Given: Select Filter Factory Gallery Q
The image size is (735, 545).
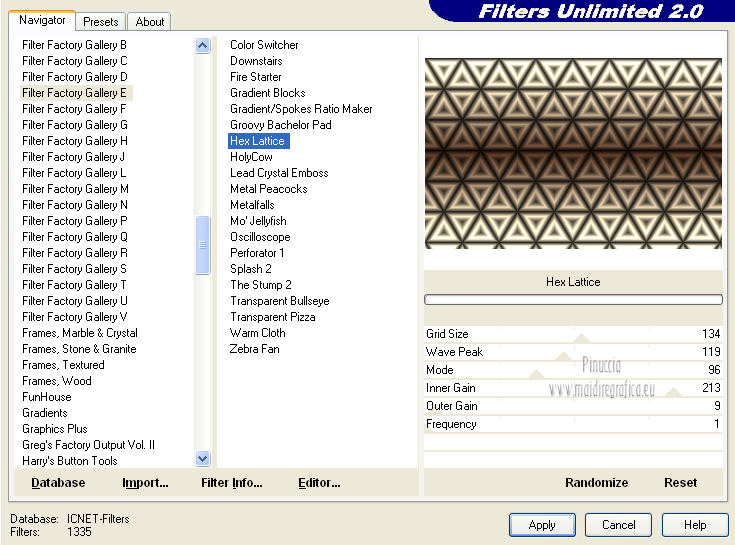Looking at the screenshot, I should point(75,237).
